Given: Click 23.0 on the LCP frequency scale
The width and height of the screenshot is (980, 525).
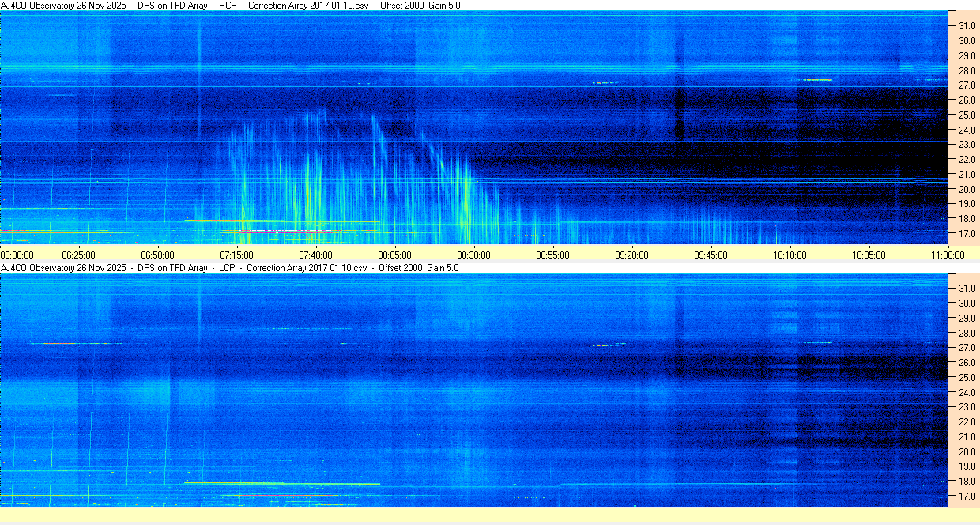Looking at the screenshot, I should point(967,408).
